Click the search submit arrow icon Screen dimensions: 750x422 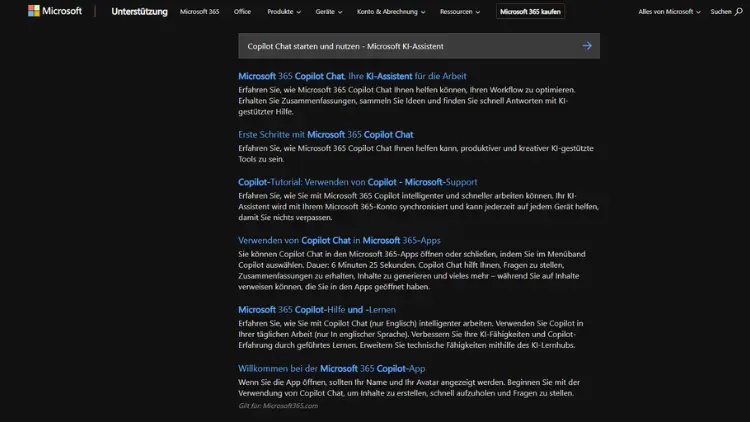click(587, 46)
